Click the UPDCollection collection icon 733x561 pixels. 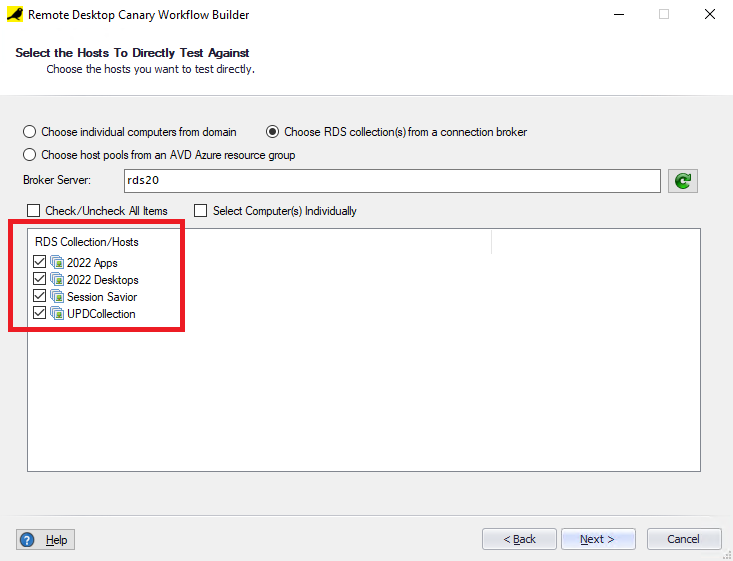pos(57,313)
